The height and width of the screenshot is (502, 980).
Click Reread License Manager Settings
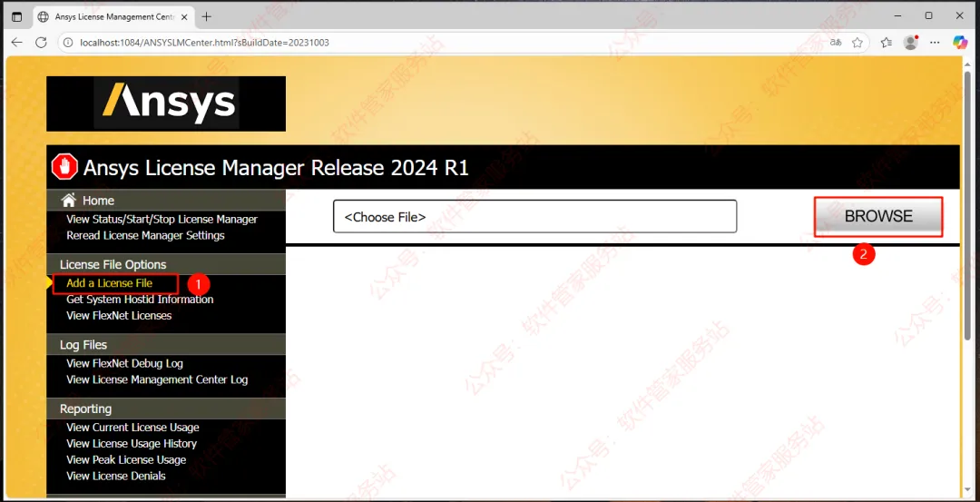tap(145, 236)
